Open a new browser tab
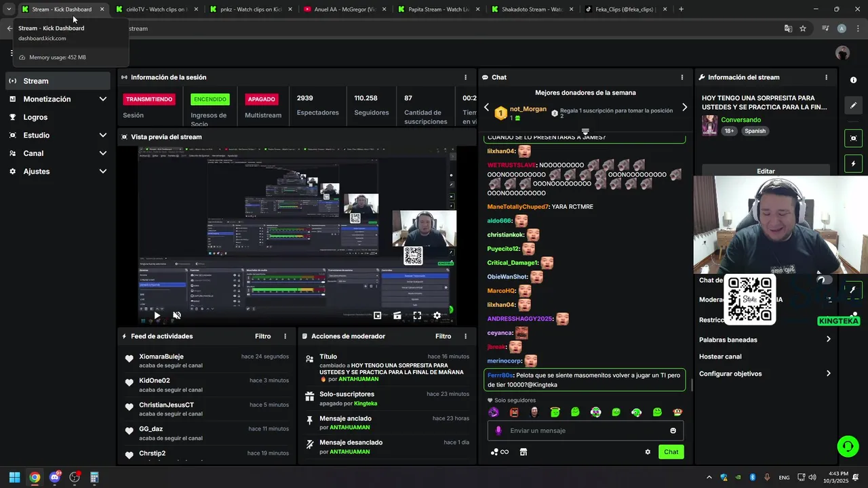The height and width of the screenshot is (488, 868). [681, 9]
